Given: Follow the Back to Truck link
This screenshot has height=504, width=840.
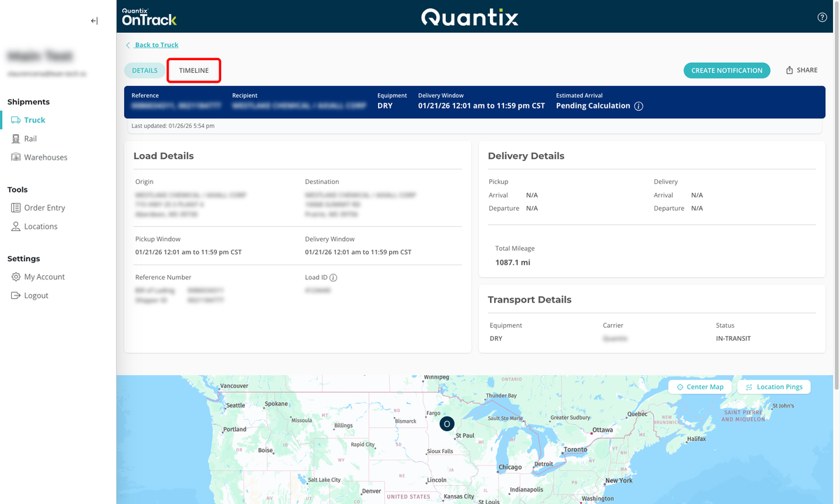Looking at the screenshot, I should coord(156,45).
